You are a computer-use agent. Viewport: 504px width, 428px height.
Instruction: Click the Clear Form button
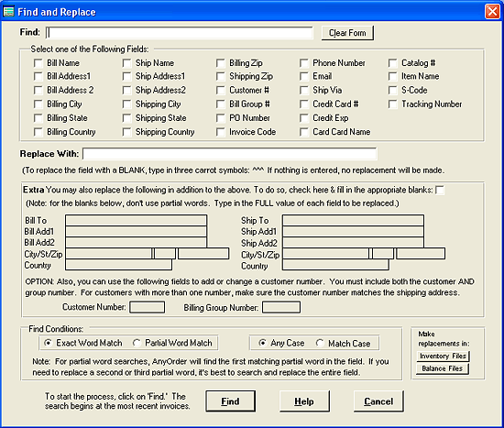click(347, 33)
